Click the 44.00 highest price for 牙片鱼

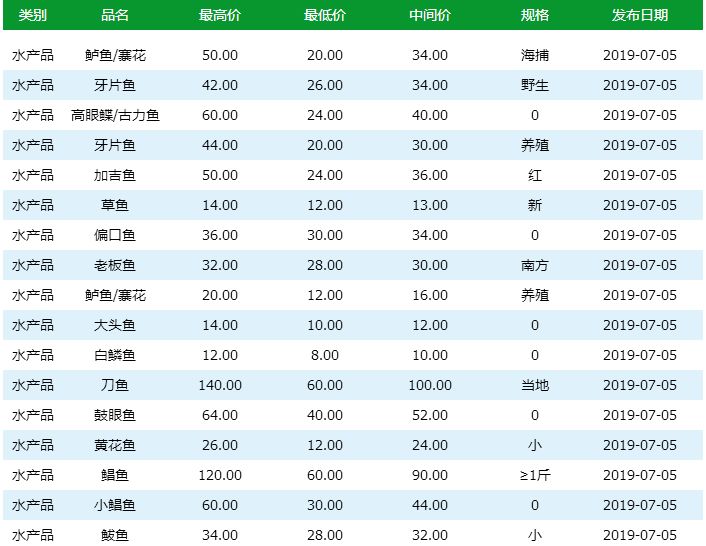tap(220, 145)
